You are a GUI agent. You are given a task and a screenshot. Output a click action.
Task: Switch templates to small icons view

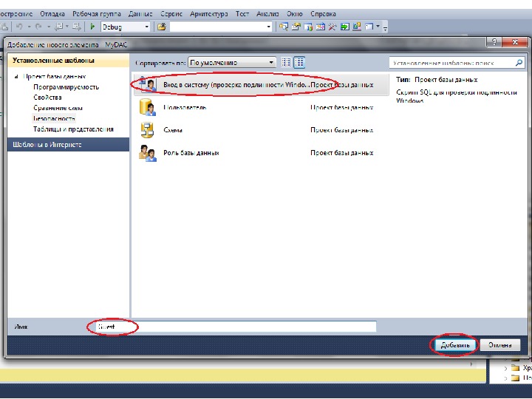[286, 62]
